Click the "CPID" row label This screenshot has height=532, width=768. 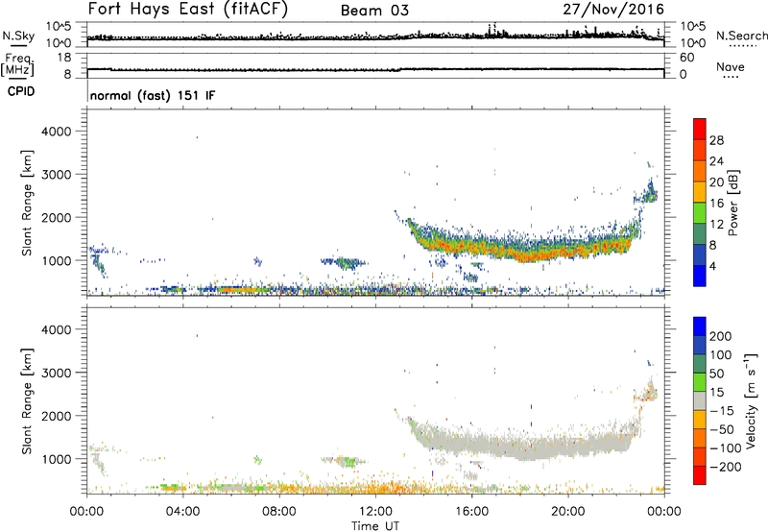[x=21, y=91]
